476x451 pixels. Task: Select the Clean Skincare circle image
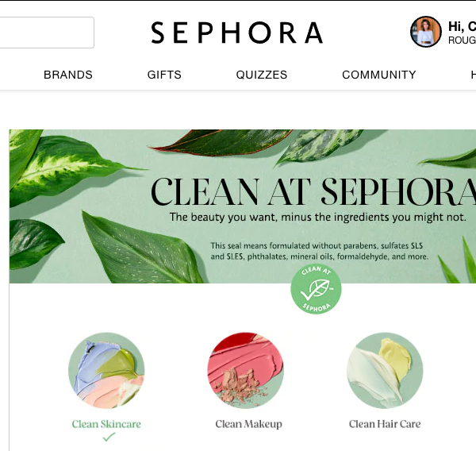click(x=106, y=371)
